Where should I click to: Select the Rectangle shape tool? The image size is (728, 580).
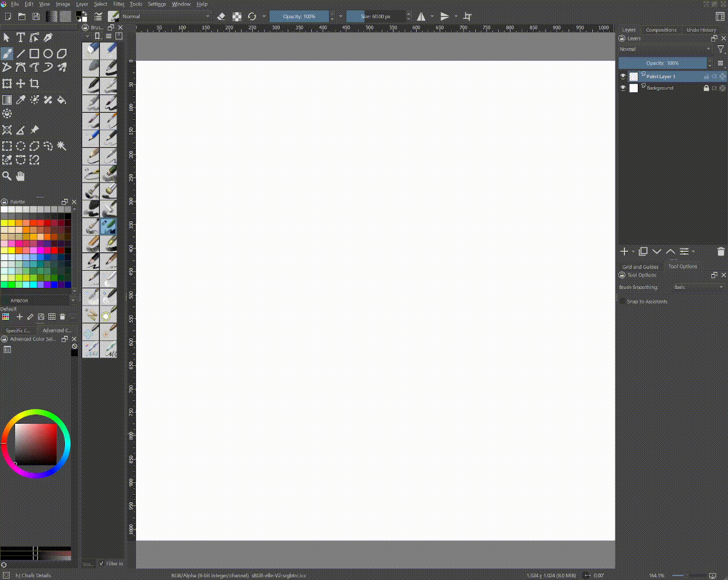click(x=34, y=53)
